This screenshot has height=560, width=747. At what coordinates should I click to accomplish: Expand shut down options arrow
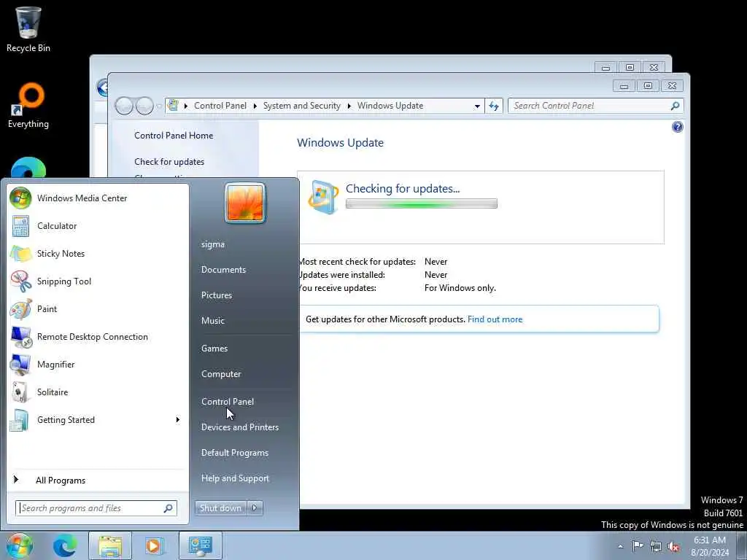point(255,508)
